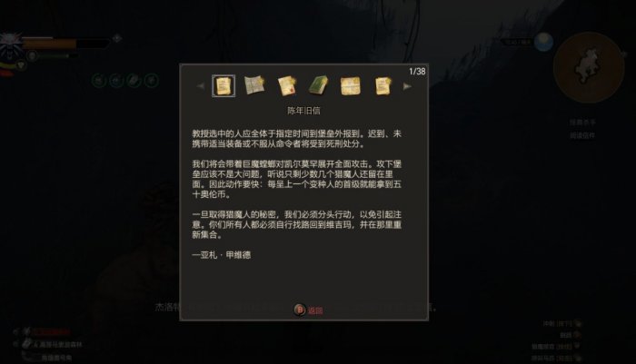Image resolution: width=636 pixels, height=364 pixels.
Task: Click the wolf medallion icon
Action: pos(11,45)
